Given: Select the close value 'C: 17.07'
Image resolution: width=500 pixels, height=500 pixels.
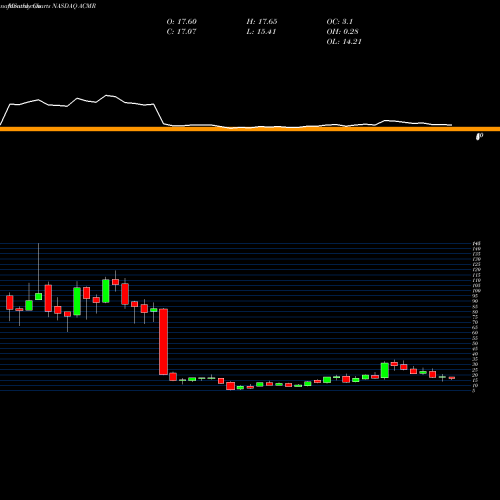Looking at the screenshot, I should (x=181, y=32).
